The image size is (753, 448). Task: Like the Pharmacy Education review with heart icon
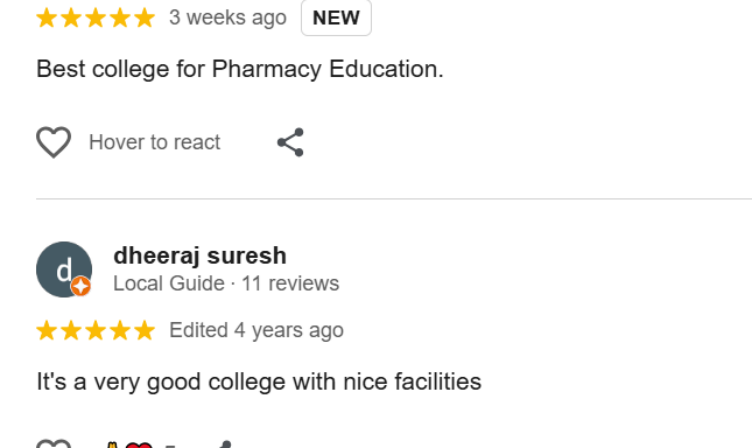pos(54,142)
